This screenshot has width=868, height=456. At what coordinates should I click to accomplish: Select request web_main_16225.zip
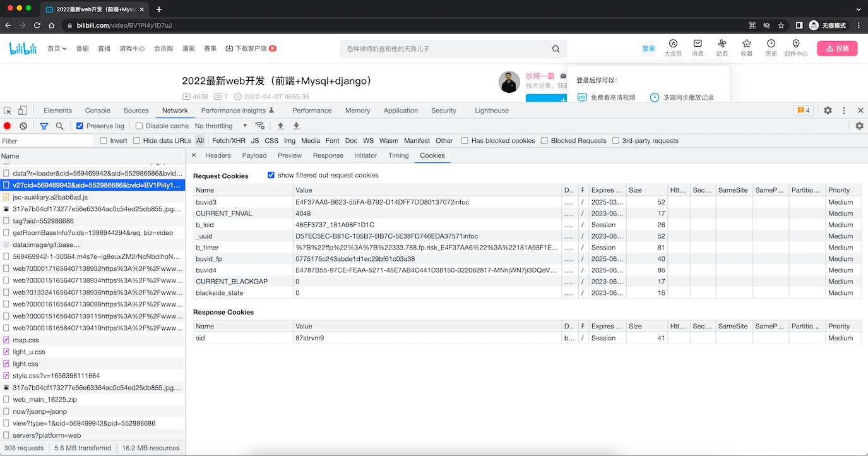[93, 399]
